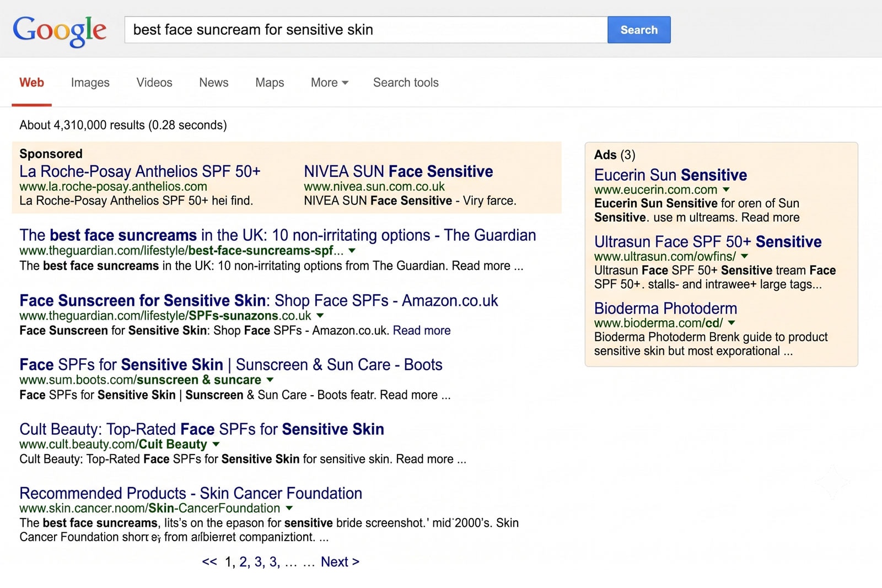Click Read more link in Amazon snippet
The width and height of the screenshot is (882, 588).
click(422, 331)
